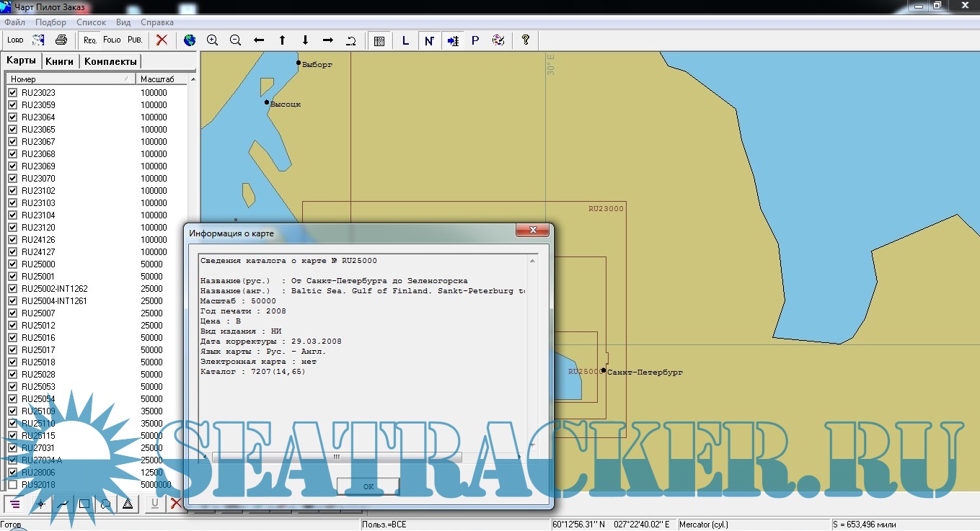The image size is (980, 531).
Task: Click the Folio toolbar button
Action: pos(112,40)
